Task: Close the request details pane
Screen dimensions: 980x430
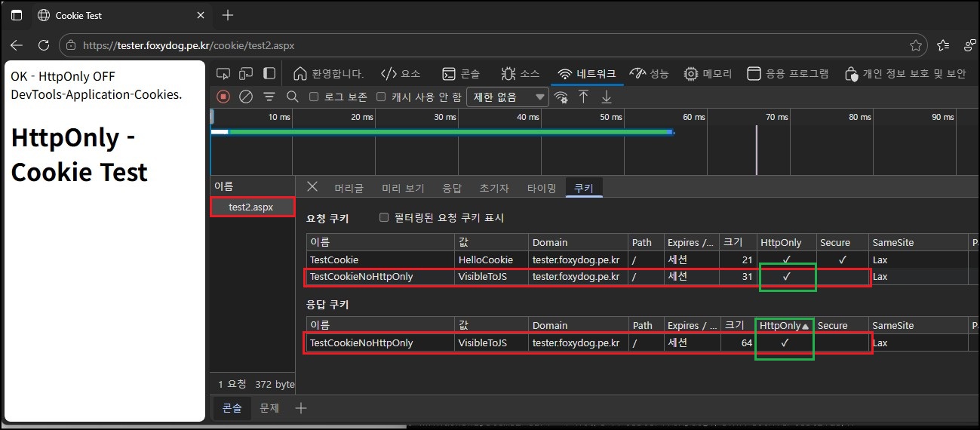Action: point(312,187)
